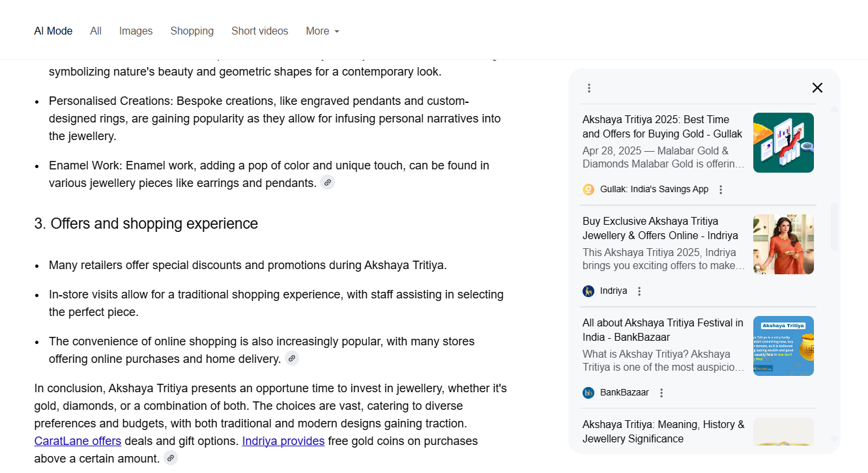Close the sources side panel
Image resolution: width=868 pixels, height=473 pixels.
click(817, 88)
